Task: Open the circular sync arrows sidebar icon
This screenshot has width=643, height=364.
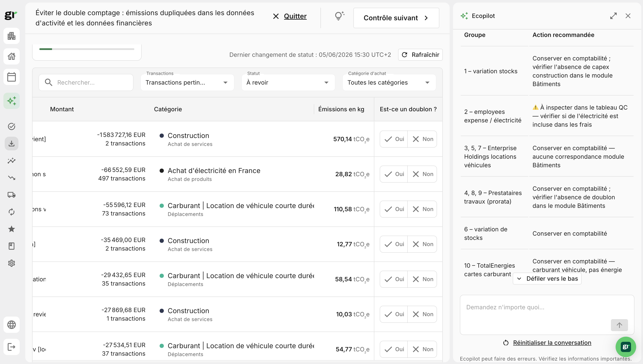Action: pos(12,212)
